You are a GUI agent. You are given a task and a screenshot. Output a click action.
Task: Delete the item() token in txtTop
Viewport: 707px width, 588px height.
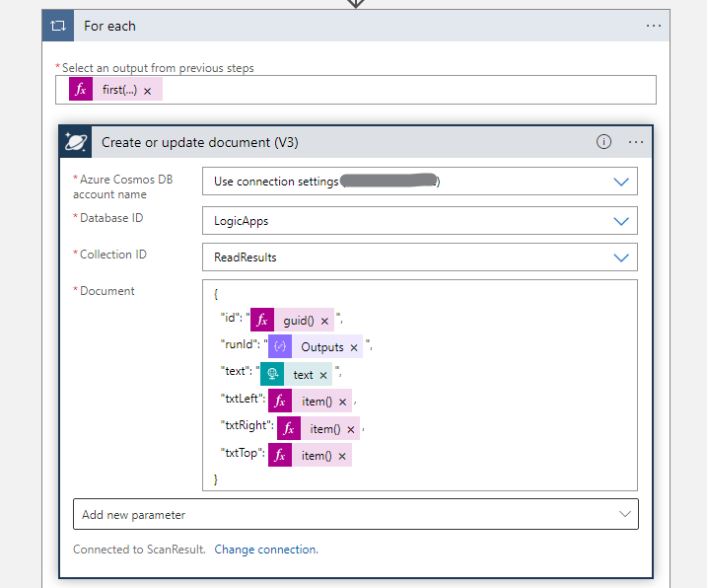tap(342, 456)
